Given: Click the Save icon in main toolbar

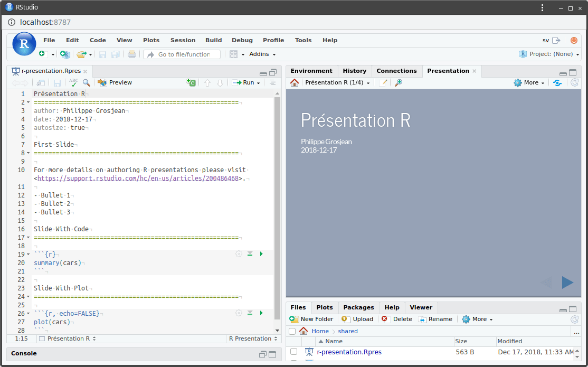Looking at the screenshot, I should [x=102, y=54].
